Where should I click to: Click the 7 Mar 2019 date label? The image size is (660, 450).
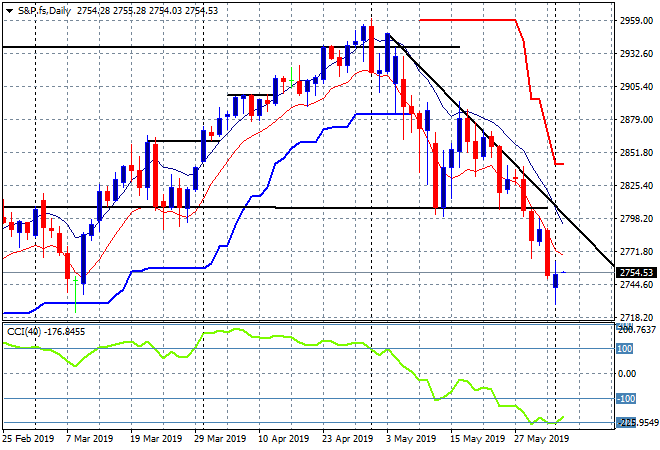pyautogui.click(x=90, y=439)
